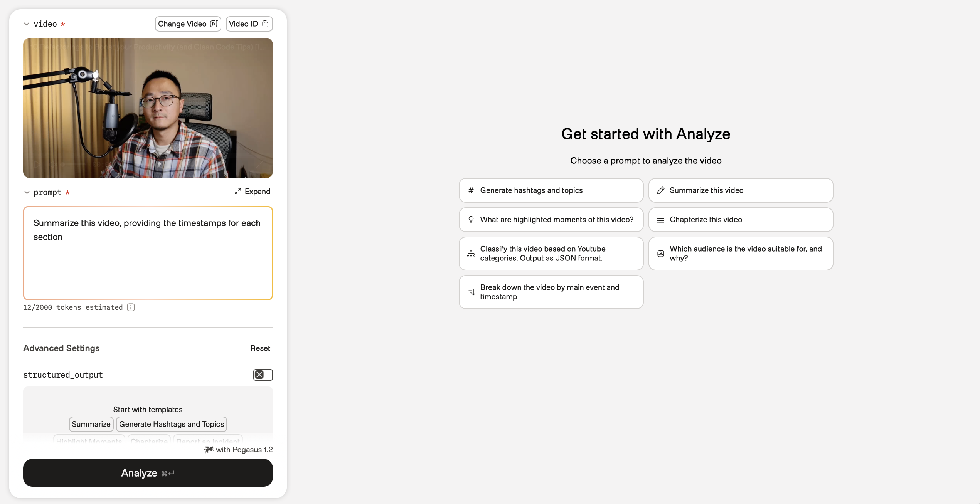Click the tokens estimated info icon

tap(131, 307)
